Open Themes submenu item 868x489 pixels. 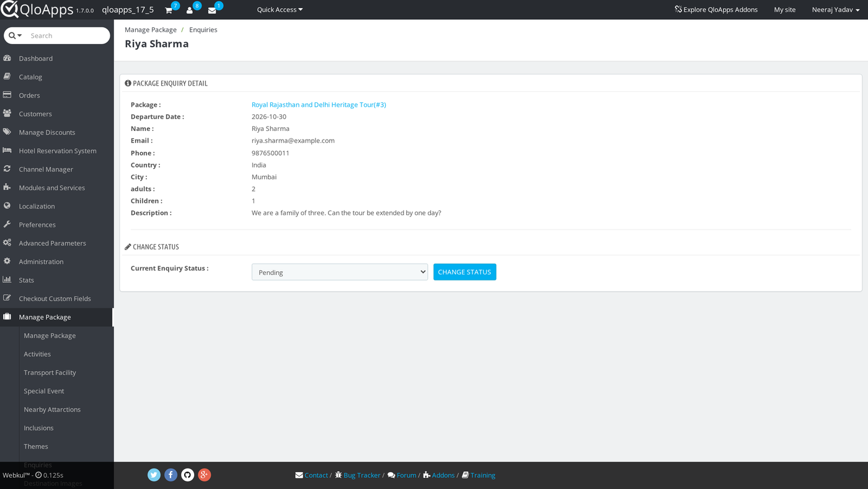pos(36,446)
